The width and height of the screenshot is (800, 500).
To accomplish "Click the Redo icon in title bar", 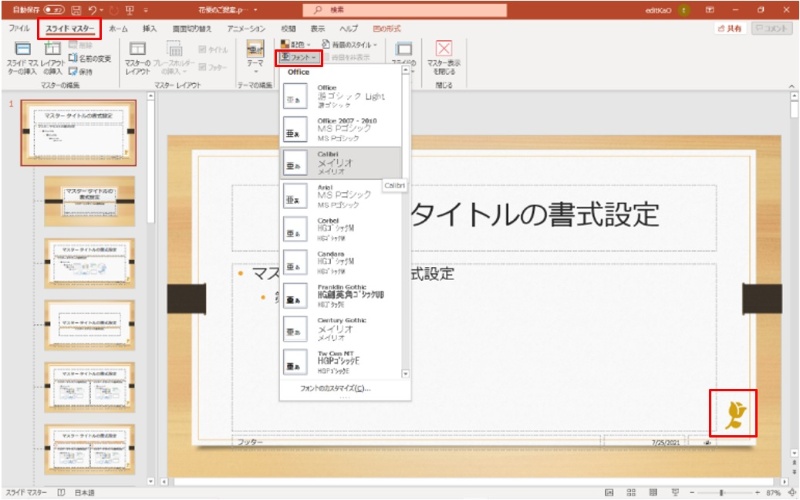I will [114, 10].
